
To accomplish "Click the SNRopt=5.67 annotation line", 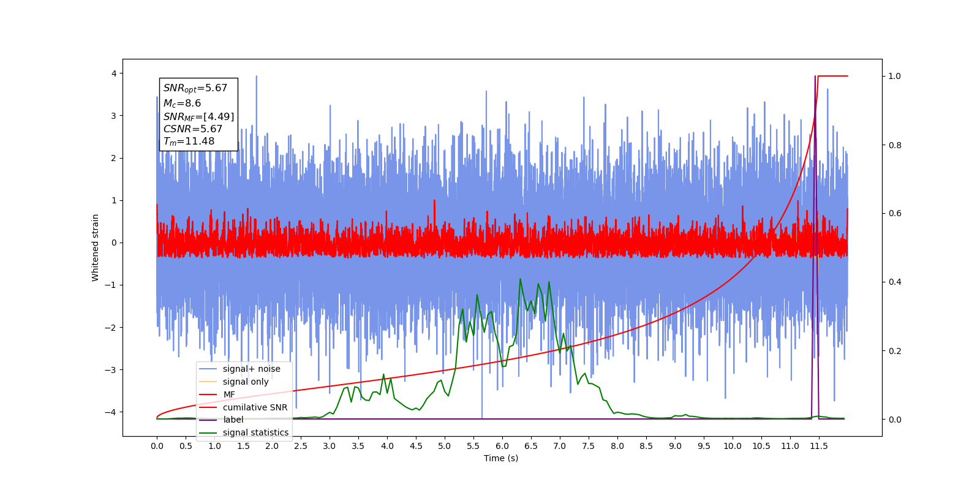I will (195, 88).
